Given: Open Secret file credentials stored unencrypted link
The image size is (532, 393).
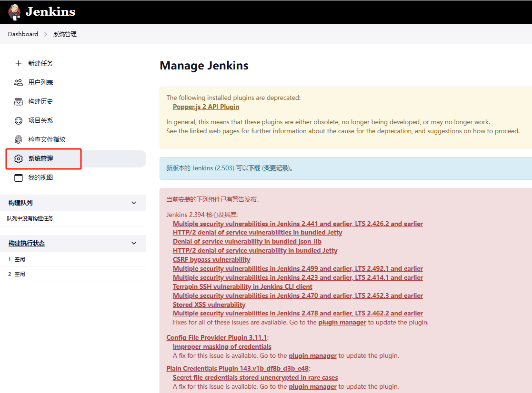Looking at the screenshot, I should point(255,377).
